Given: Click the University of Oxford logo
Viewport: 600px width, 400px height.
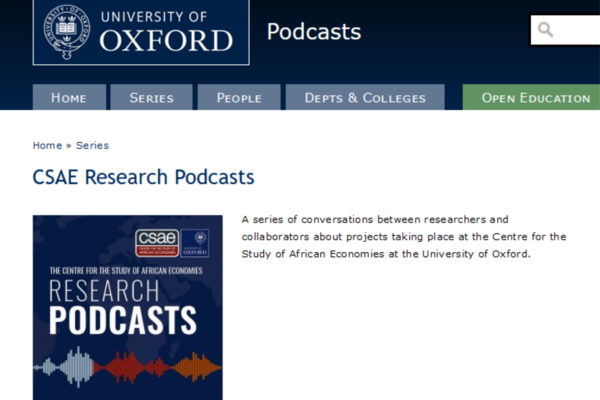Looking at the screenshot, I should click(141, 33).
